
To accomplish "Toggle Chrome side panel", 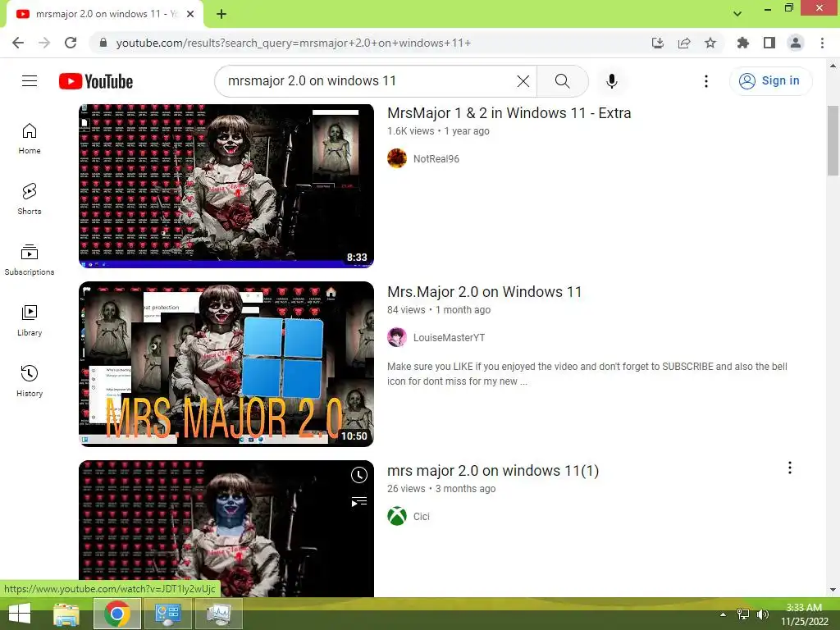I will pyautogui.click(x=769, y=43).
